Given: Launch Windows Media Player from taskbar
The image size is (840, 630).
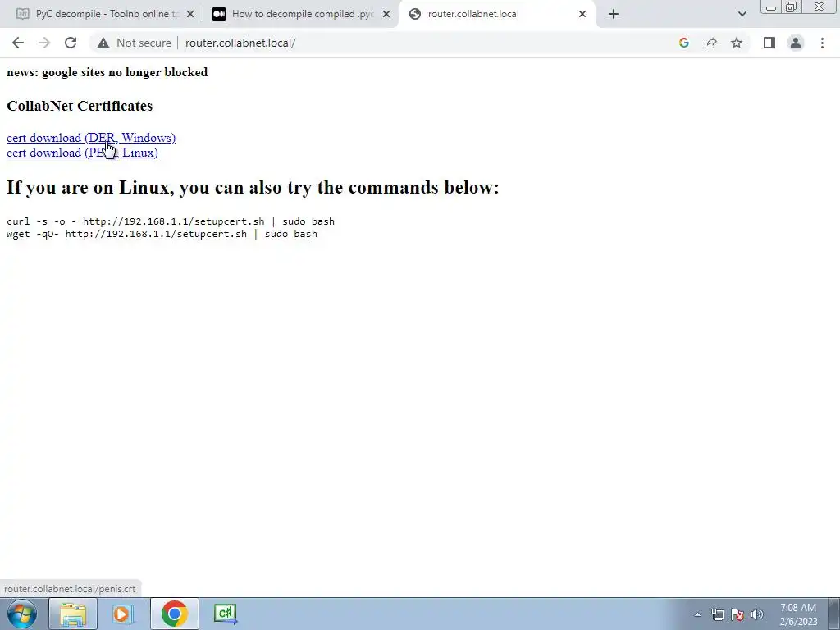Looking at the screenshot, I should pyautogui.click(x=123, y=614).
